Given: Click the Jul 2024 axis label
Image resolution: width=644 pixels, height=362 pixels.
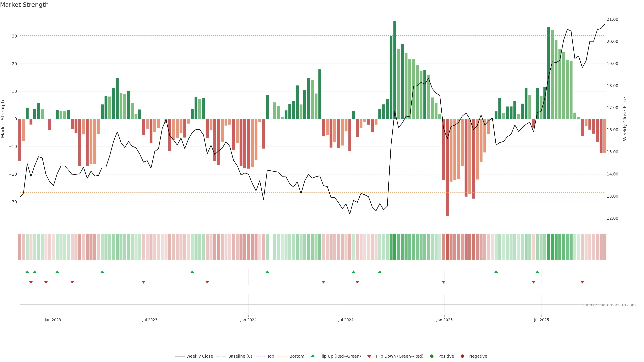Looking at the screenshot, I should [346, 320].
